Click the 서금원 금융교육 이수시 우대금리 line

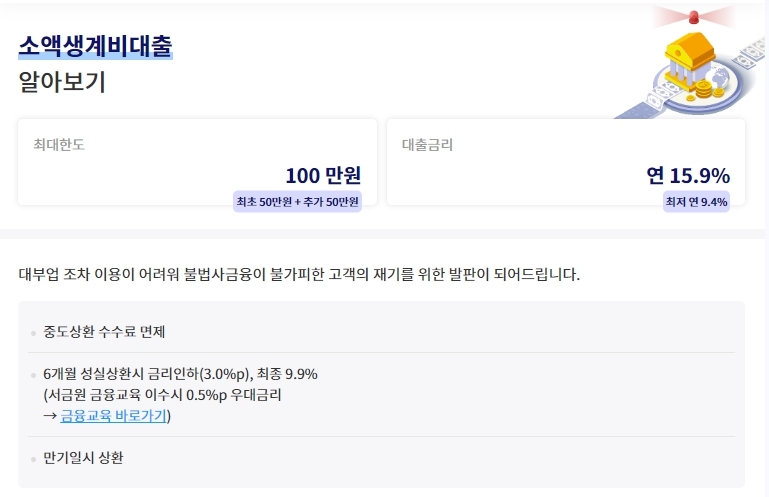point(162,394)
